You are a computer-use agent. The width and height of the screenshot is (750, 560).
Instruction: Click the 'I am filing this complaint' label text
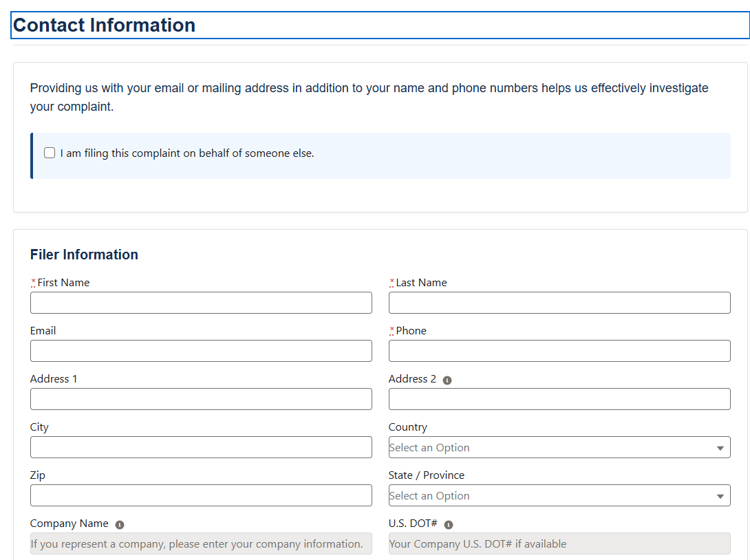(x=187, y=153)
